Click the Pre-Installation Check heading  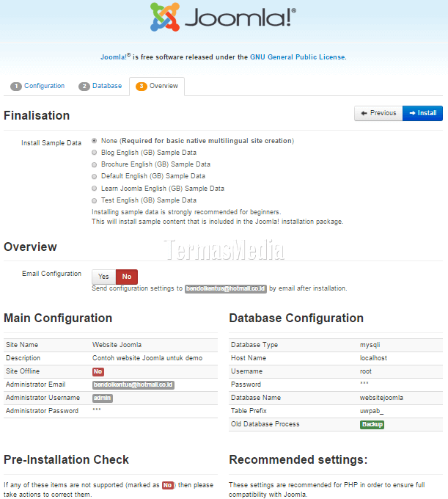[66, 460]
